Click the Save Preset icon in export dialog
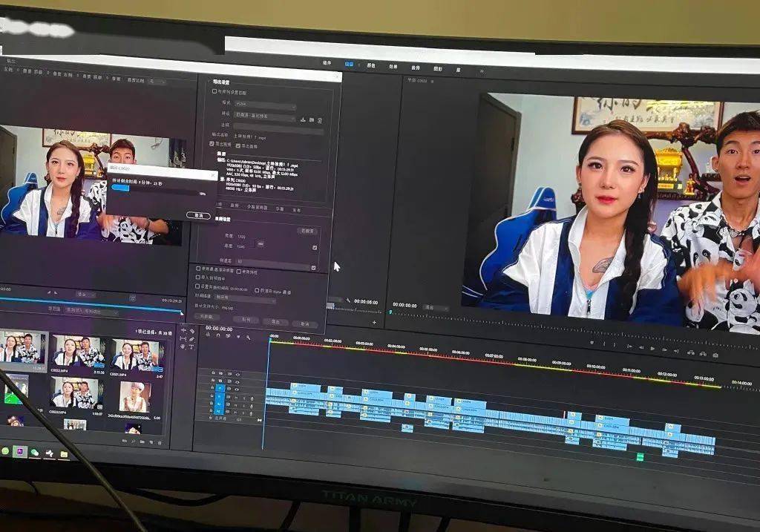The image size is (760, 532). click(303, 119)
